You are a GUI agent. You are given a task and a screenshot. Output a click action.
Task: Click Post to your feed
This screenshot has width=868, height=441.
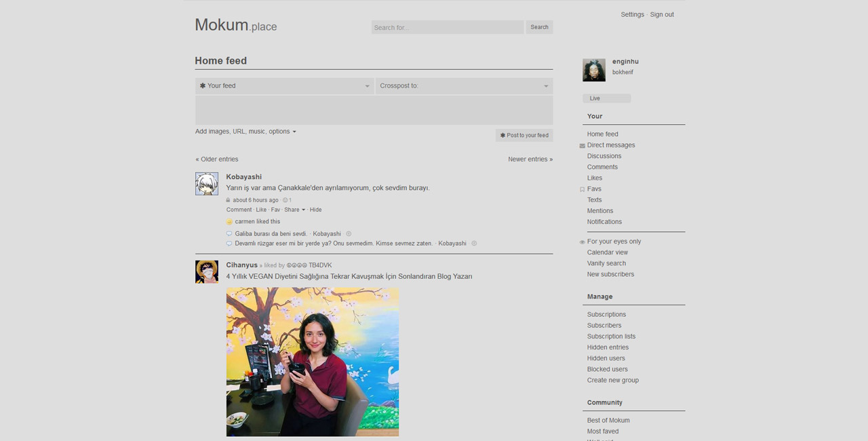pyautogui.click(x=524, y=135)
